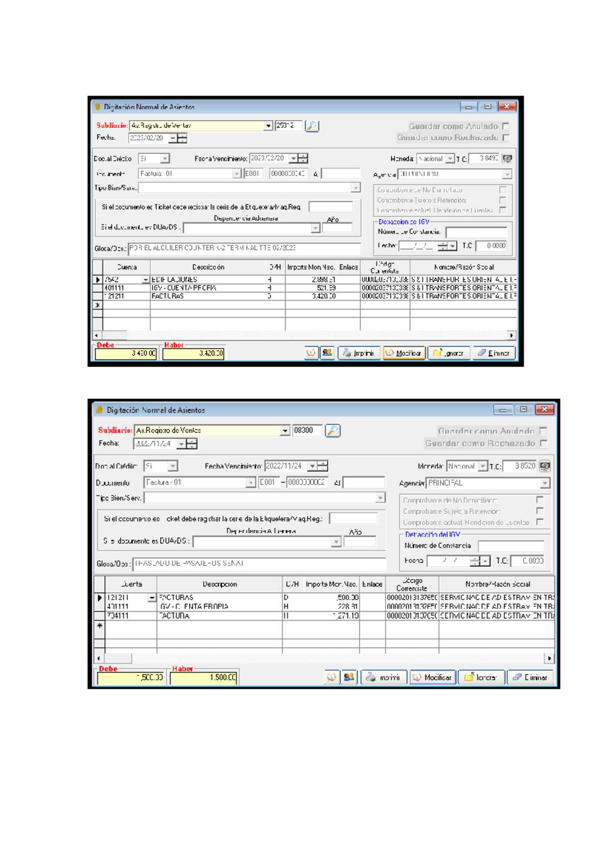Open Documento Factura - 01 dropdown, entry 08300
Screen dimensions: 613x868
click(250, 483)
